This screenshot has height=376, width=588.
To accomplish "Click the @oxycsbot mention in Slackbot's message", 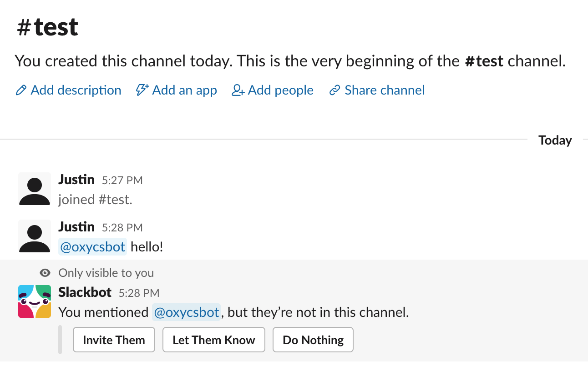I will (186, 312).
